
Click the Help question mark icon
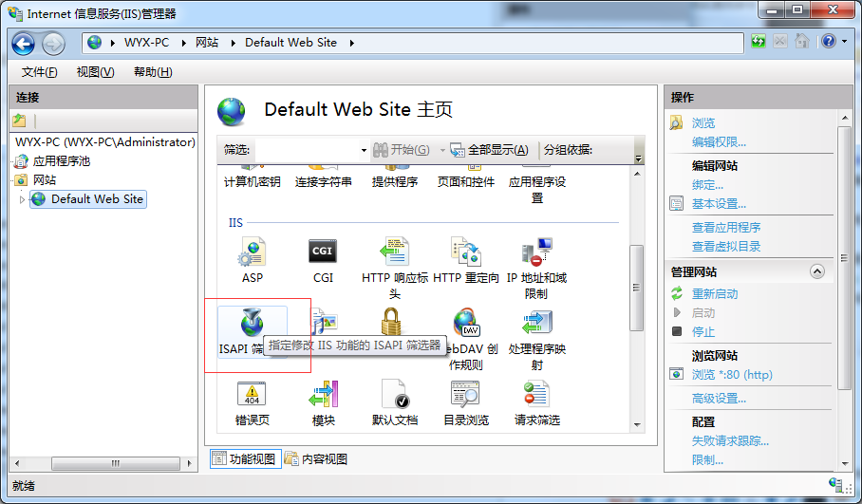click(x=829, y=41)
